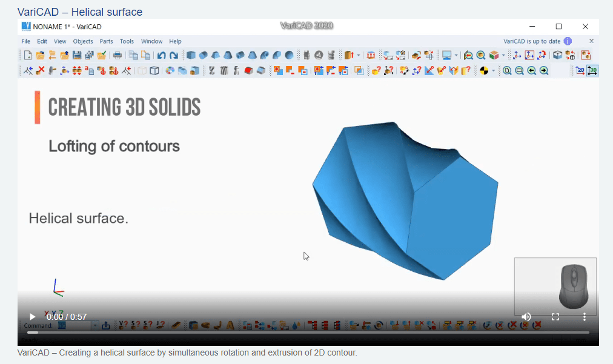Switch to 2D drawing mode

pyautogui.click(x=580, y=71)
